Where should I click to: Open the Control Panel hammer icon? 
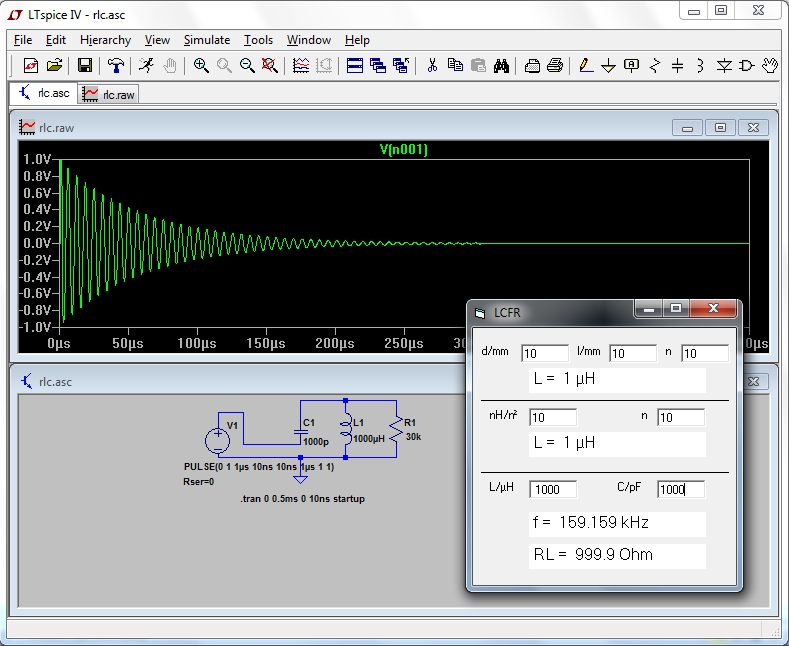(x=117, y=66)
